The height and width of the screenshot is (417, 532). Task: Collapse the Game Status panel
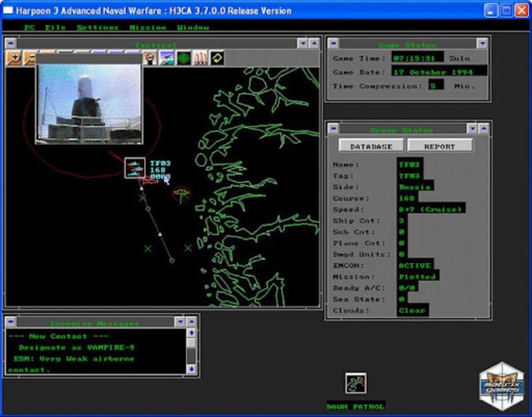click(334, 43)
